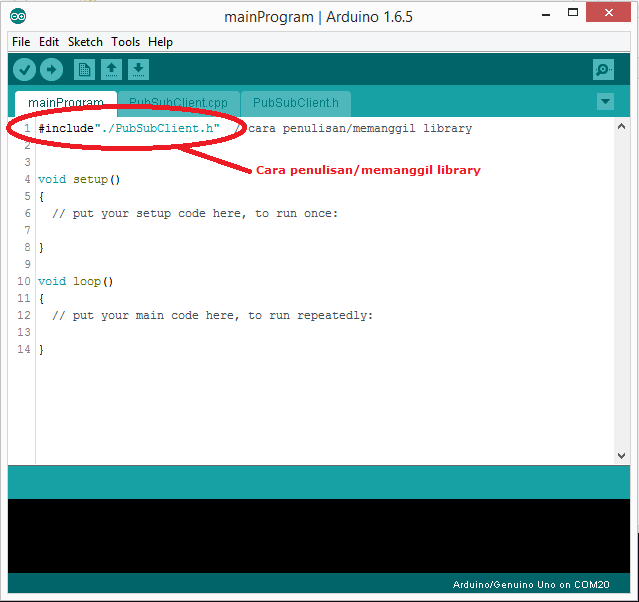Click 'Arduino/Genuino Uno on COM20' status text

(x=531, y=584)
